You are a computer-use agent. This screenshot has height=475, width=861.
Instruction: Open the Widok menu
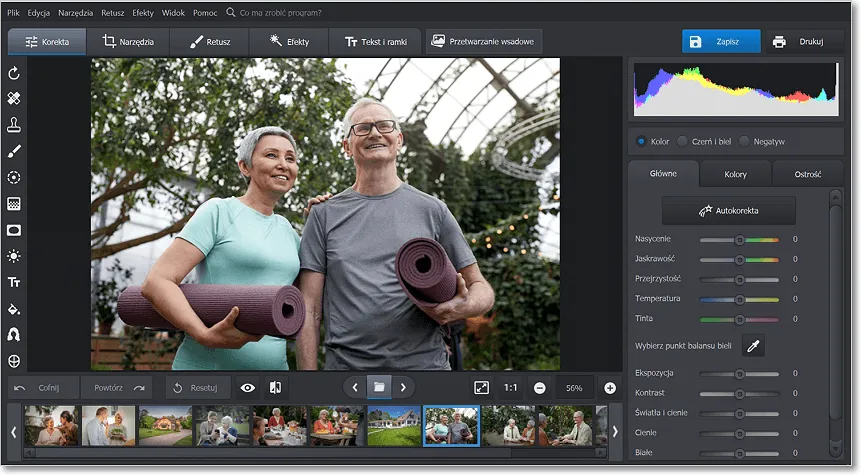(173, 13)
